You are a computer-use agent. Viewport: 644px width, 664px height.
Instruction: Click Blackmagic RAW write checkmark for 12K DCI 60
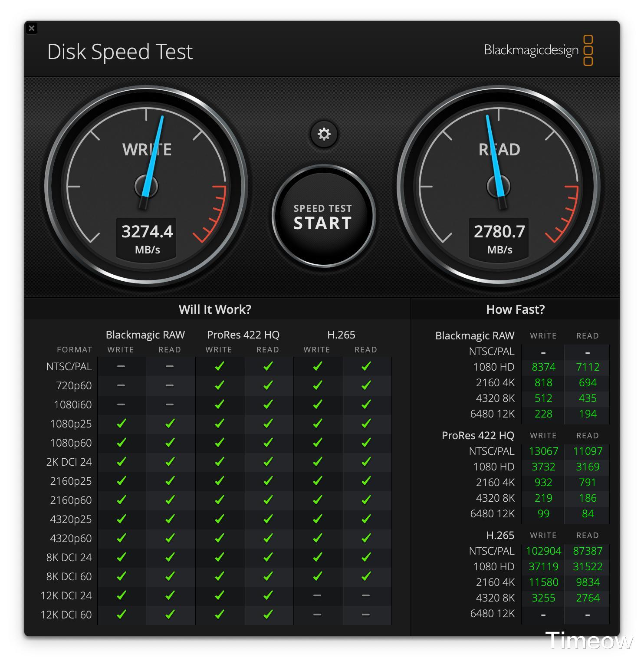121,615
